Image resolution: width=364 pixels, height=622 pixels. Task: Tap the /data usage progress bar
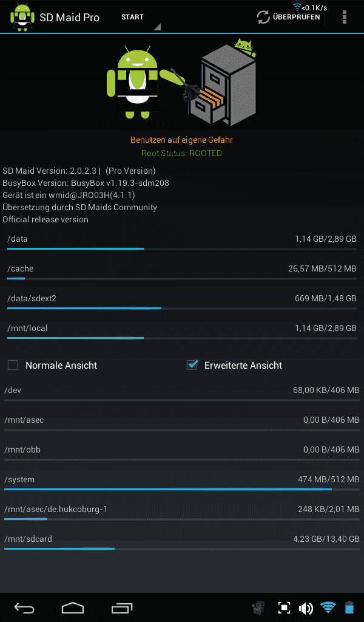182,248
